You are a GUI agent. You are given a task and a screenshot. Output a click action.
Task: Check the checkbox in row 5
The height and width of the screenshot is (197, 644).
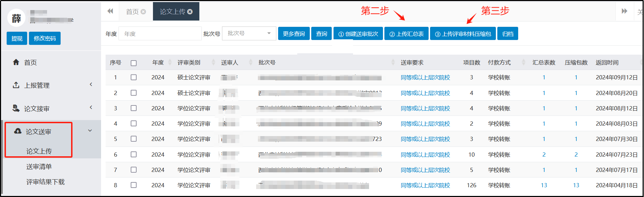tap(133, 139)
